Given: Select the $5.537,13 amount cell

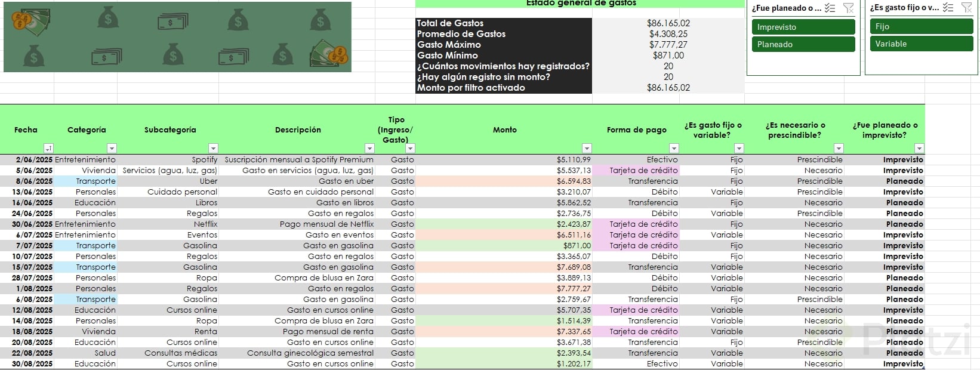Looking at the screenshot, I should (504, 170).
